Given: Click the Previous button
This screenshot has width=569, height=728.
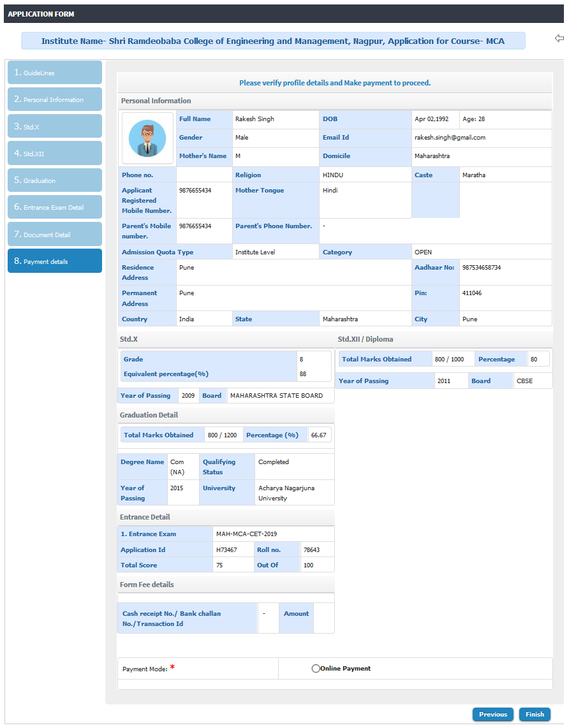Looking at the screenshot, I should [x=493, y=715].
